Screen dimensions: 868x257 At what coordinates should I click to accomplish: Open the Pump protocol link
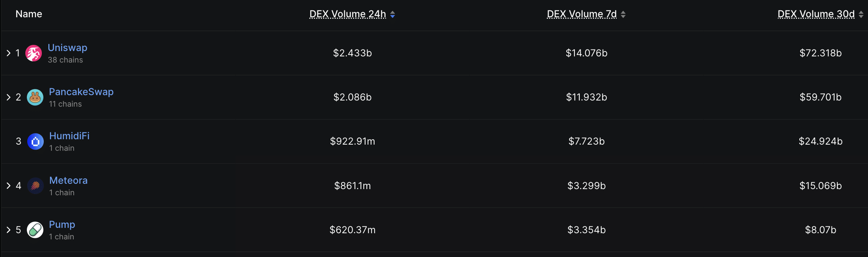[x=62, y=224]
